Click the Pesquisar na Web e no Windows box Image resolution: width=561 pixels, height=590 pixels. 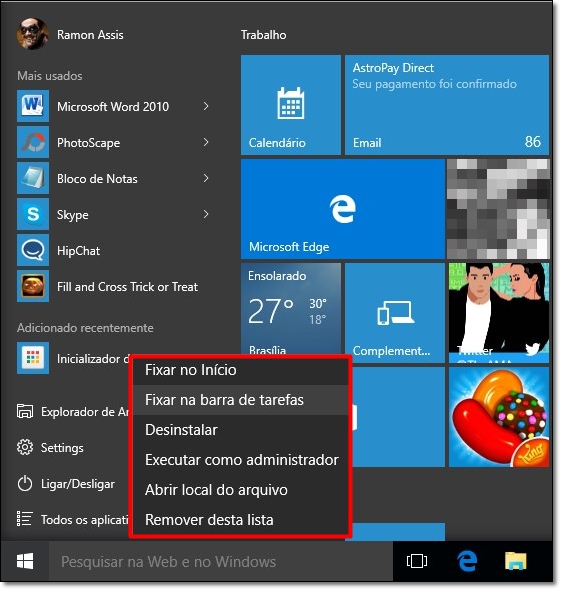[221, 561]
